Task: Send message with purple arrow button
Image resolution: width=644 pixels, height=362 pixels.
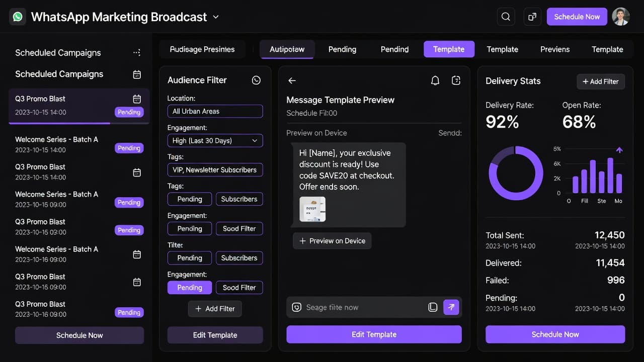Action: [x=451, y=307]
